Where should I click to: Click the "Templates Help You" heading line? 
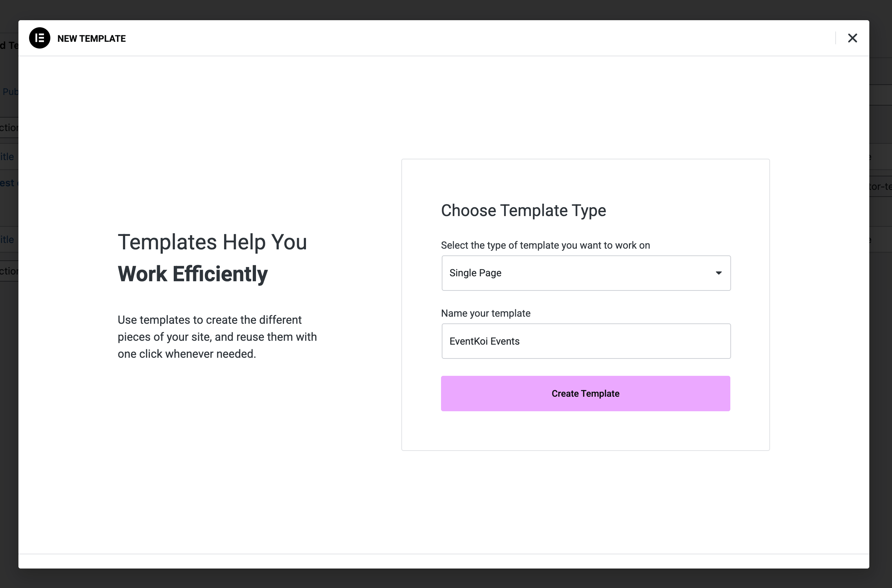(x=212, y=242)
